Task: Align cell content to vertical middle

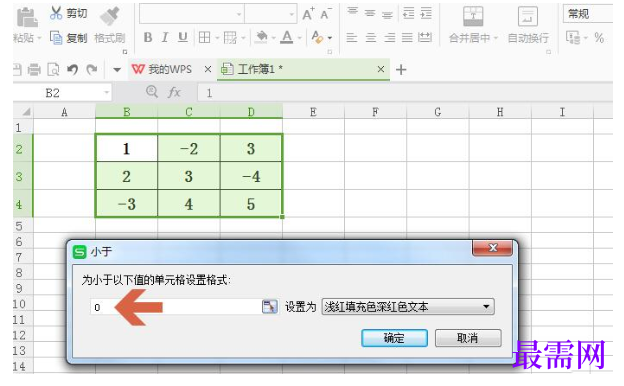Action: coord(370,14)
